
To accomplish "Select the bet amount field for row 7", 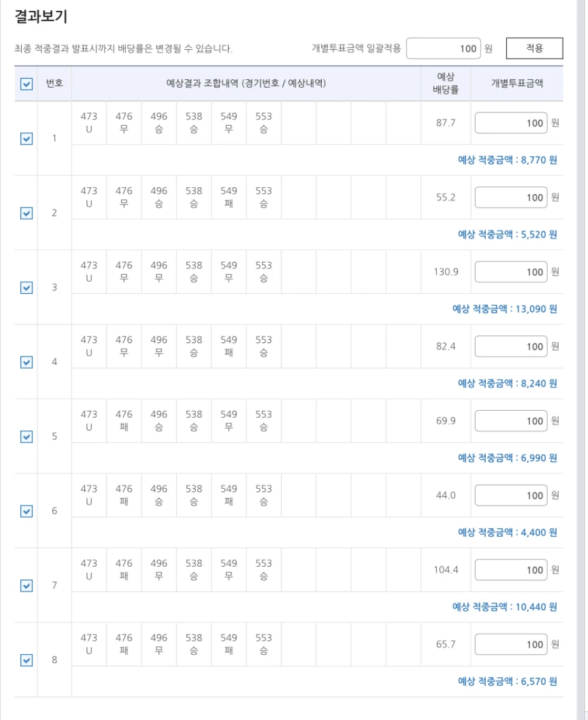I will point(511,570).
